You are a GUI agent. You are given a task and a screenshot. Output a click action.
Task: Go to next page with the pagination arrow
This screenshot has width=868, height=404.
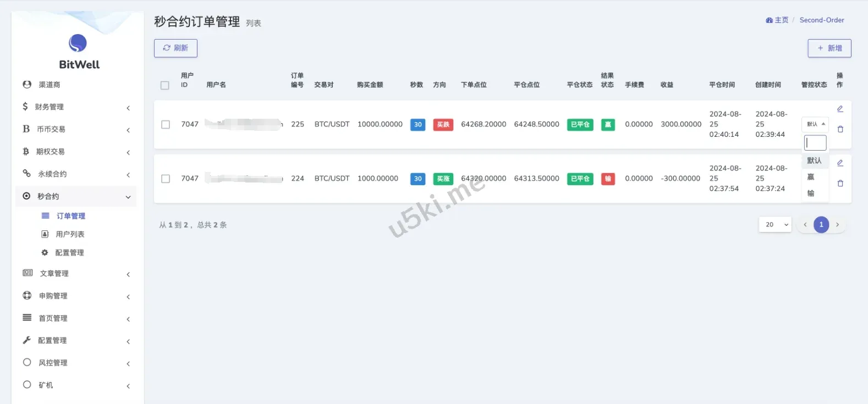tap(837, 225)
